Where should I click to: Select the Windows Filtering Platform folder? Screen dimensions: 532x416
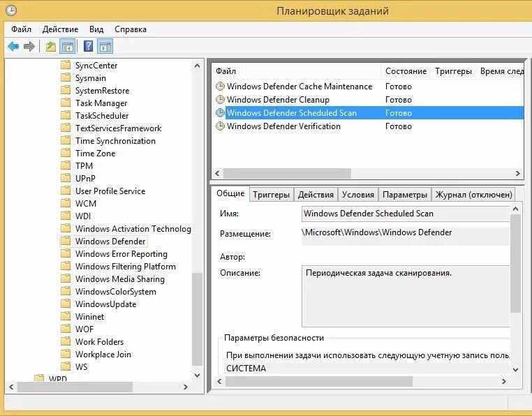[126, 267]
